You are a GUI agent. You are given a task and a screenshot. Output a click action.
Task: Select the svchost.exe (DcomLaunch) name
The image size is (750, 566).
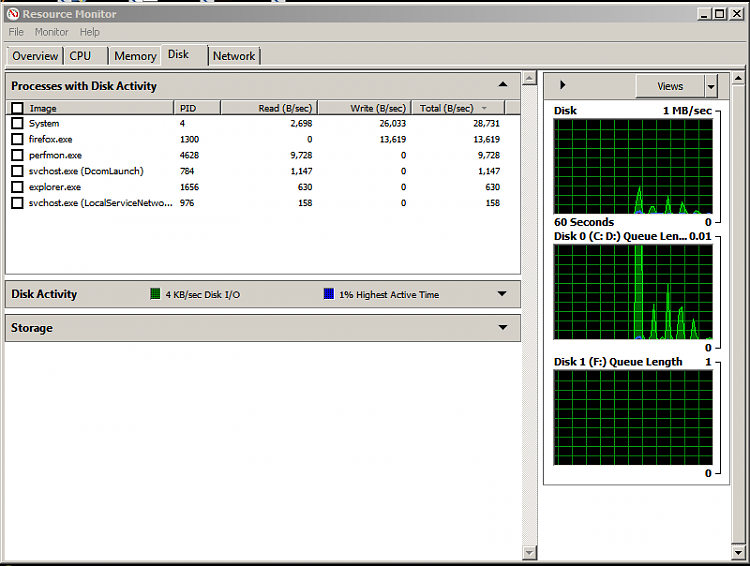coord(86,171)
